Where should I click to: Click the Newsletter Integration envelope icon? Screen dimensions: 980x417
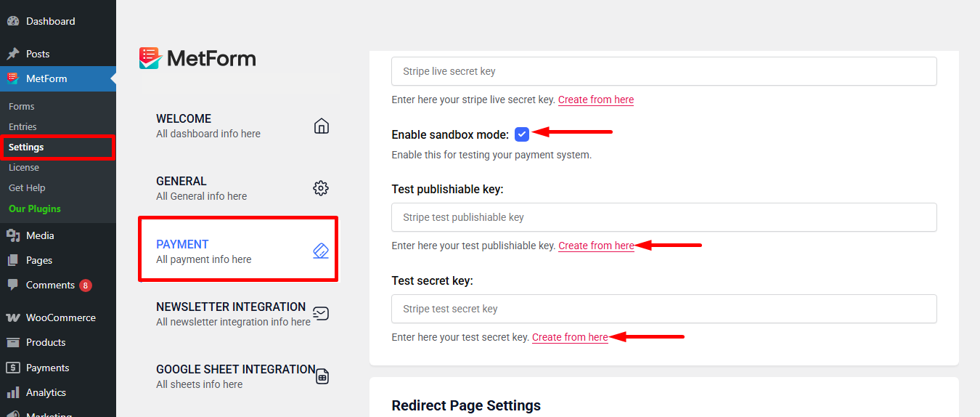click(321, 314)
